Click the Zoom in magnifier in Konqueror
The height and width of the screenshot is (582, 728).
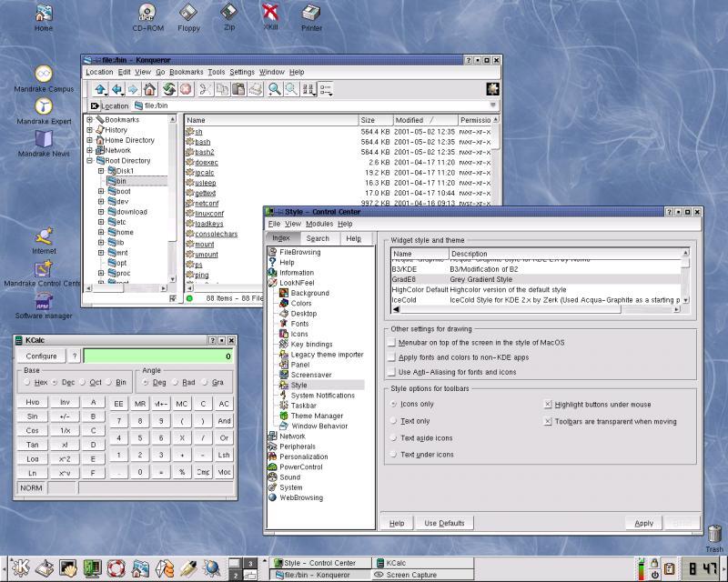[275, 89]
